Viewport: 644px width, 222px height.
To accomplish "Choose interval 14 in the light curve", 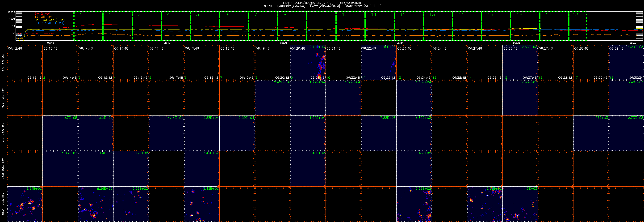I will [x=467, y=26].
